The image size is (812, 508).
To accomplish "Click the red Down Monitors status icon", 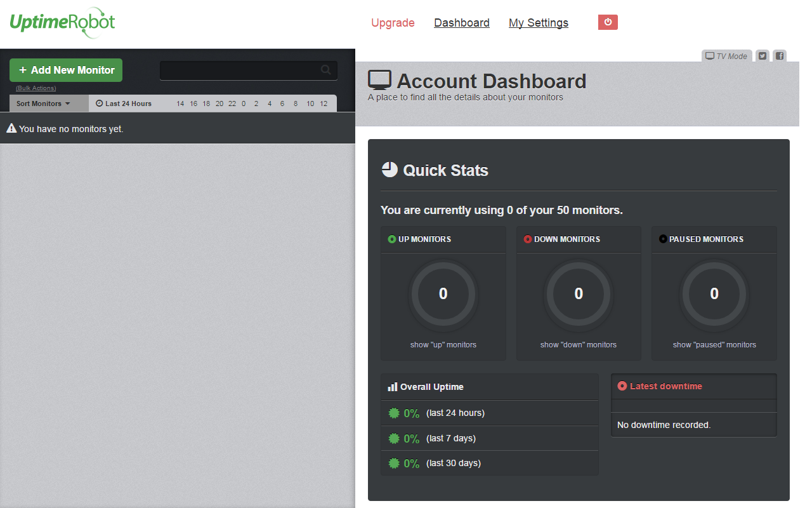I will (x=528, y=239).
